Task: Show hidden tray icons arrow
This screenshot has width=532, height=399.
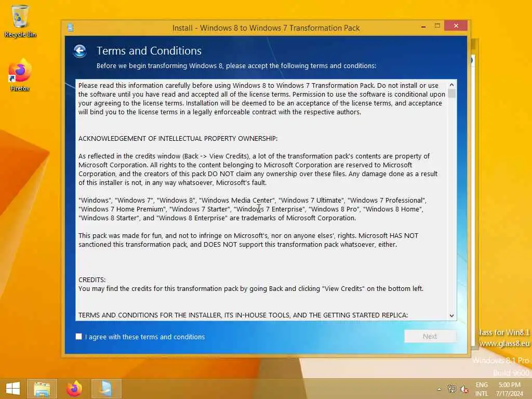Action: 439,389
